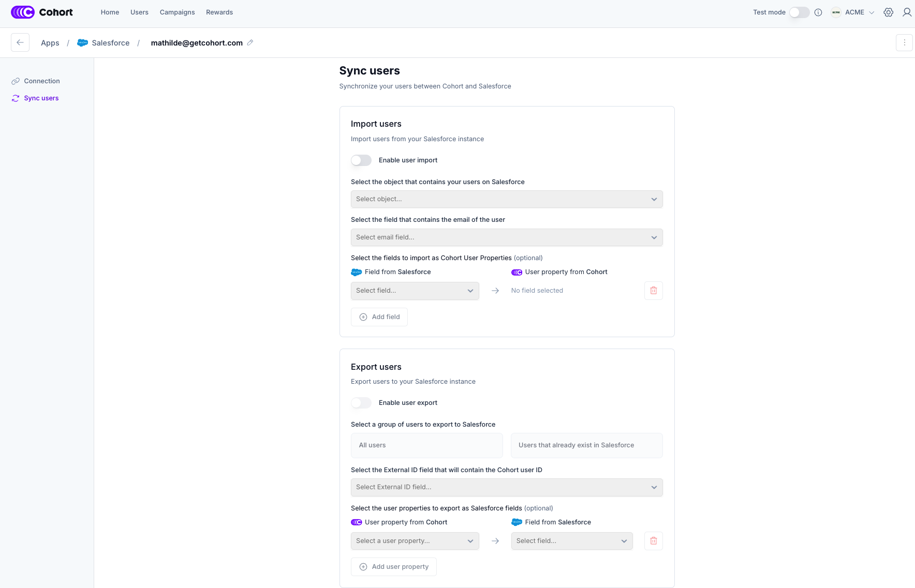Click the Test mode info icon

pyautogui.click(x=818, y=12)
